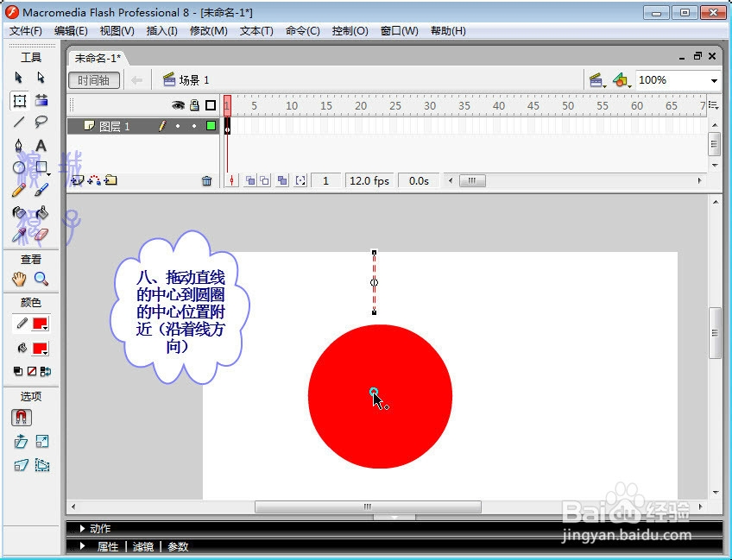Insert a layer folder
Image resolution: width=732 pixels, height=560 pixels.
110,180
